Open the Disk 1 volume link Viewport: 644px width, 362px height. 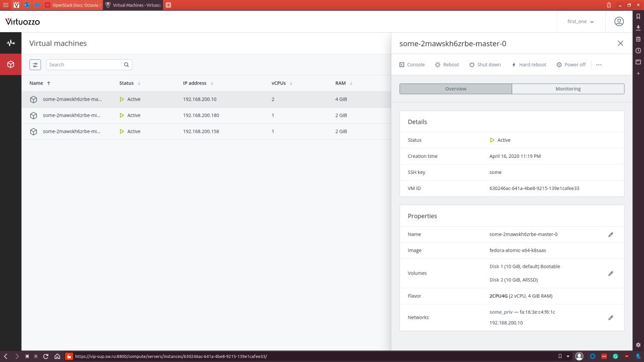tap(496, 266)
